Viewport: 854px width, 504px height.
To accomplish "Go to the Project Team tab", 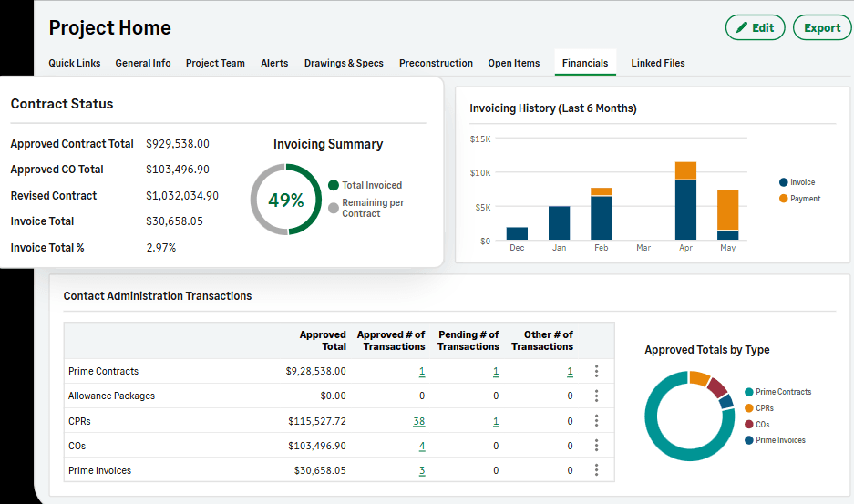I will [215, 63].
